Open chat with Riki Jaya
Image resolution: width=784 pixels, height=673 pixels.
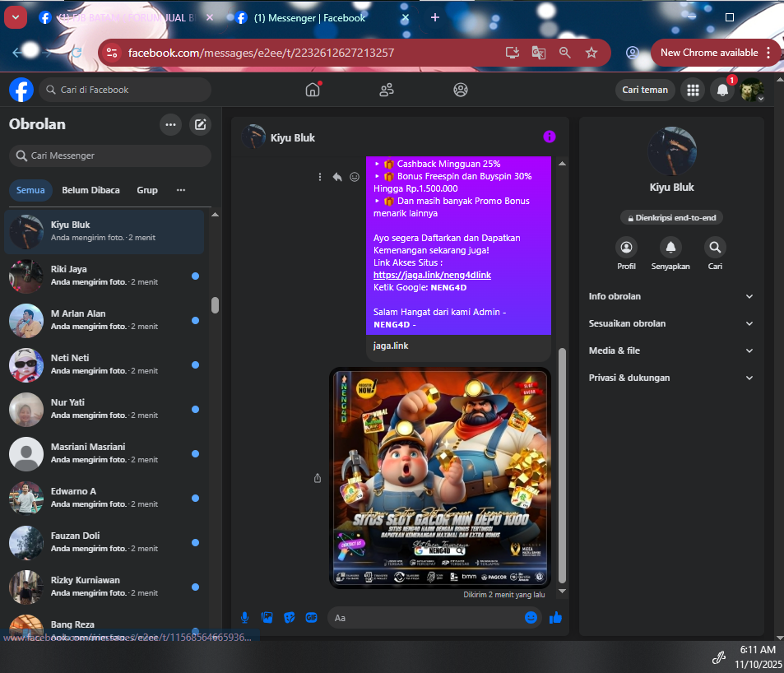[104, 276]
